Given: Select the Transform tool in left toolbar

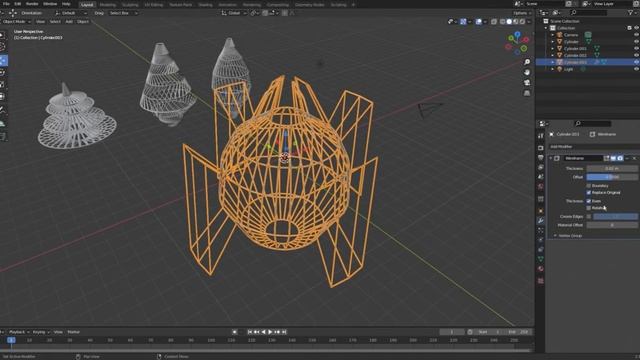Looking at the screenshot, I should click(2, 96).
